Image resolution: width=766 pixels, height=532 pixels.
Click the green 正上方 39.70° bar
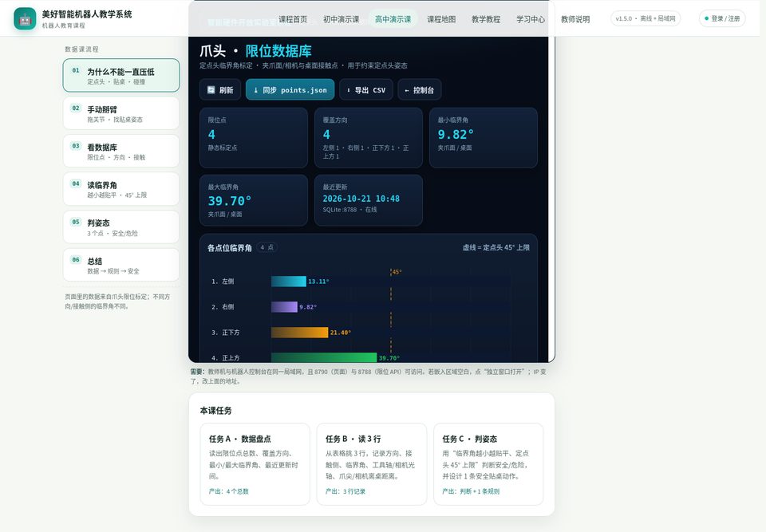click(x=324, y=357)
